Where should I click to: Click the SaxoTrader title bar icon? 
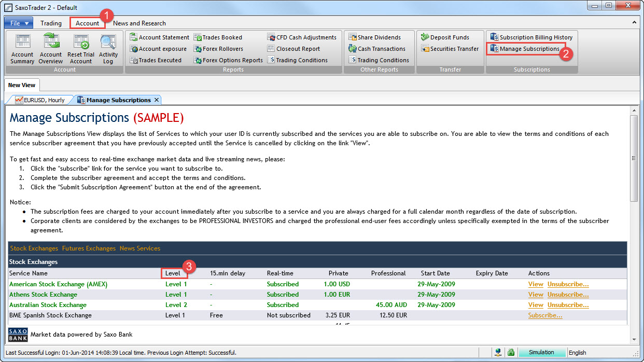[8, 8]
